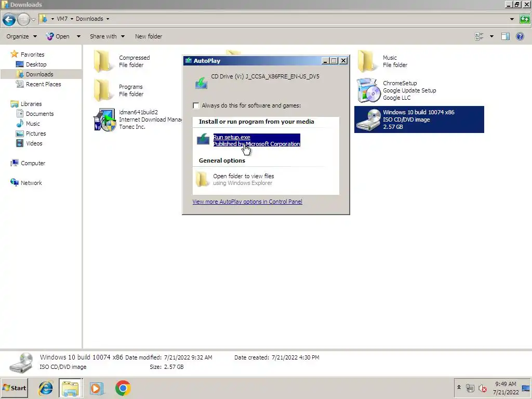
Task: Open Videos library
Action: (x=34, y=143)
